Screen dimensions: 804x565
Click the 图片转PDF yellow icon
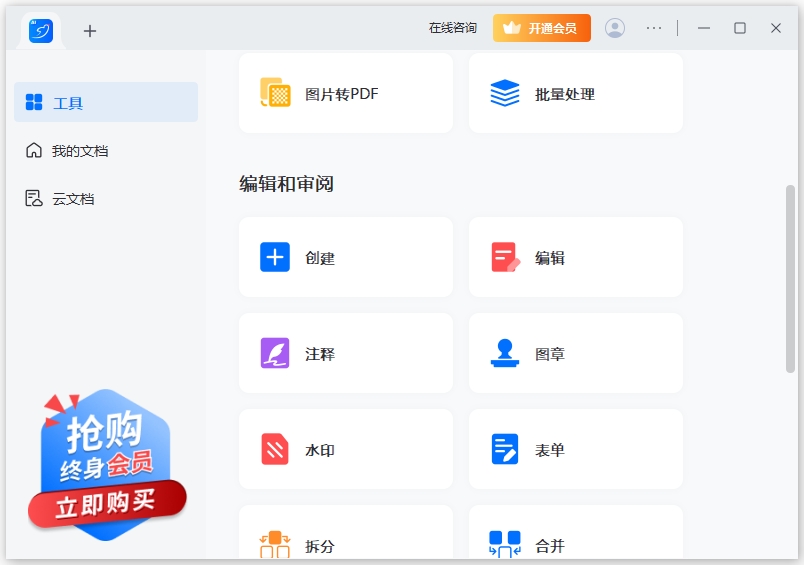pos(275,92)
